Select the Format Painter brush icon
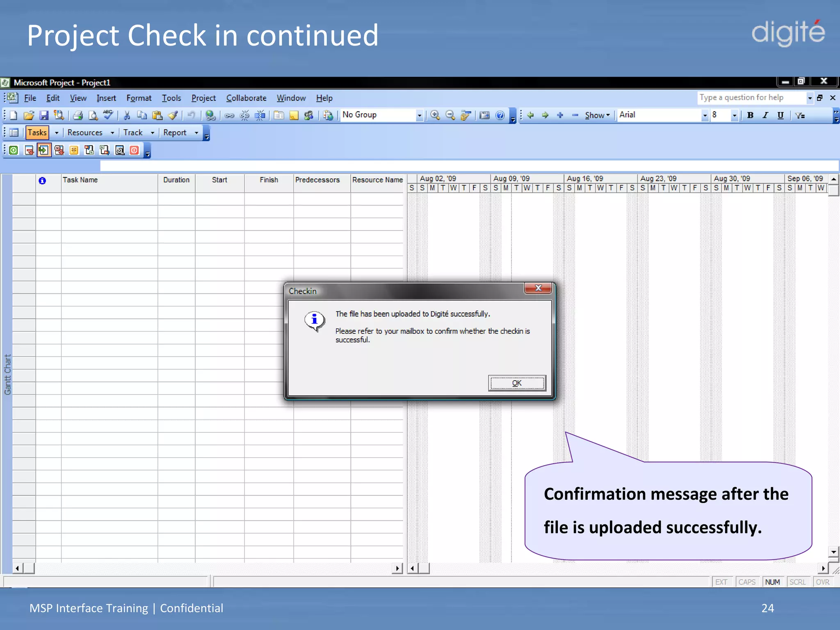840x630 pixels. 173,115
